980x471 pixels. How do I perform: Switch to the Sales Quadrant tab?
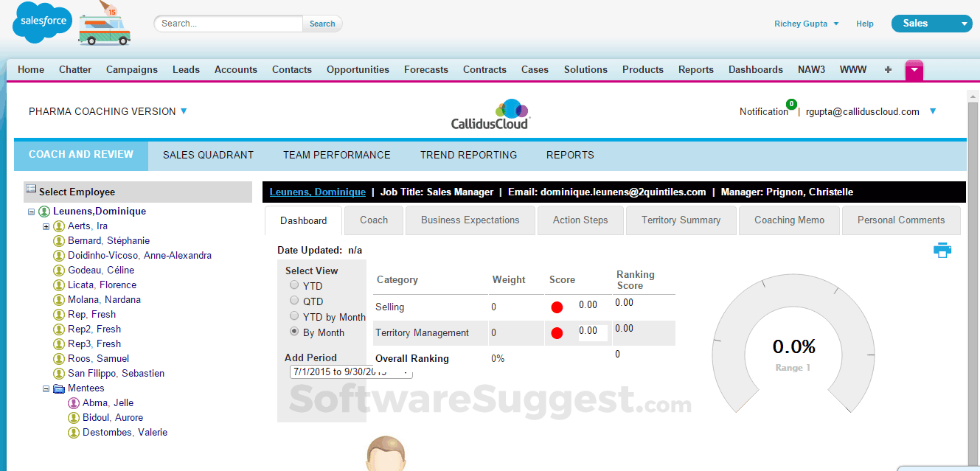click(x=208, y=155)
